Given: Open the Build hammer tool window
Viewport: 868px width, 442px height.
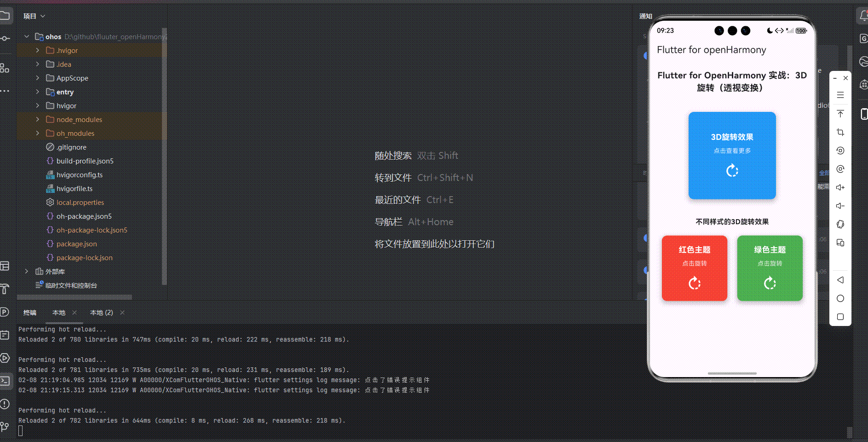Looking at the screenshot, I should (5, 289).
